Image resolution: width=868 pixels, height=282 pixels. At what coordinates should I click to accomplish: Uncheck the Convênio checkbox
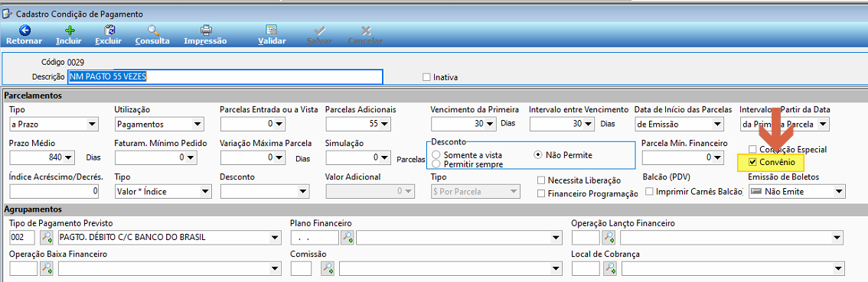coord(752,163)
